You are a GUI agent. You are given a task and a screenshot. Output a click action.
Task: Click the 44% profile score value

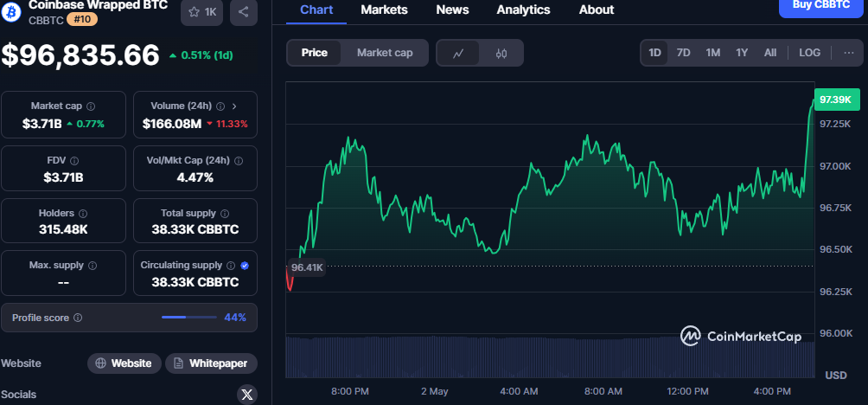point(234,318)
